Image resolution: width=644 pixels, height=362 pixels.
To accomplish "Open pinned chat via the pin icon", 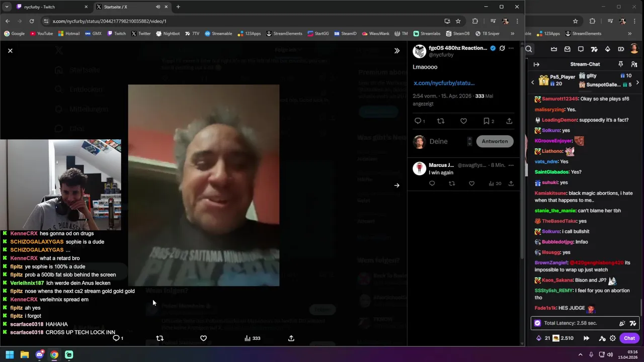I will pos(620,64).
